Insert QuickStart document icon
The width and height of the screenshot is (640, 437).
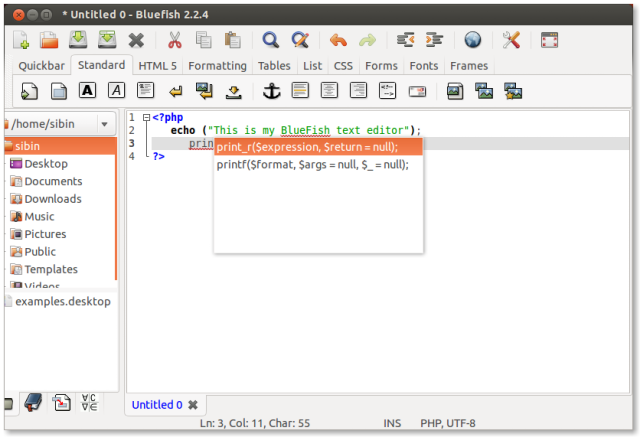point(29,91)
